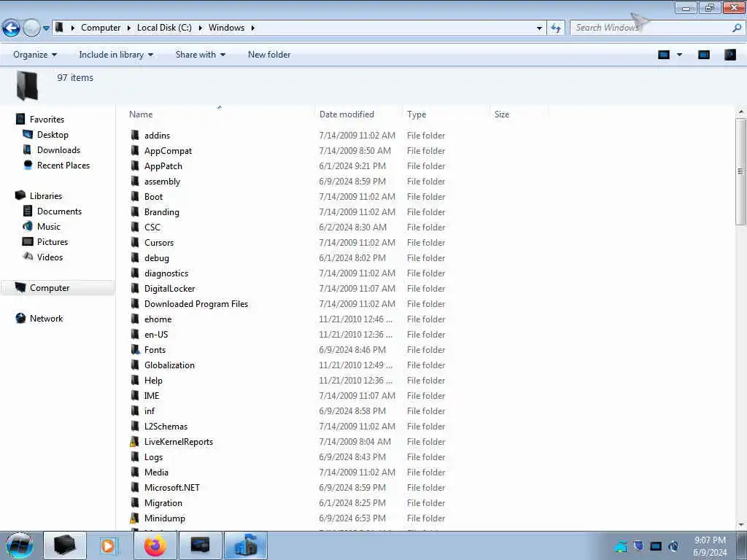Select the locked Minidump folder icon
This screenshot has width=747, height=560.
134,518
